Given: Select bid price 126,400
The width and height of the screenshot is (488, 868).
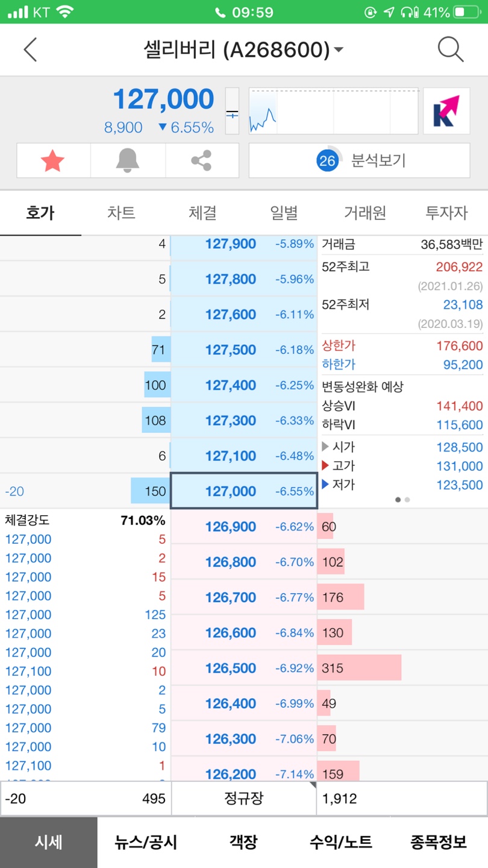Looking at the screenshot, I should [x=243, y=703].
